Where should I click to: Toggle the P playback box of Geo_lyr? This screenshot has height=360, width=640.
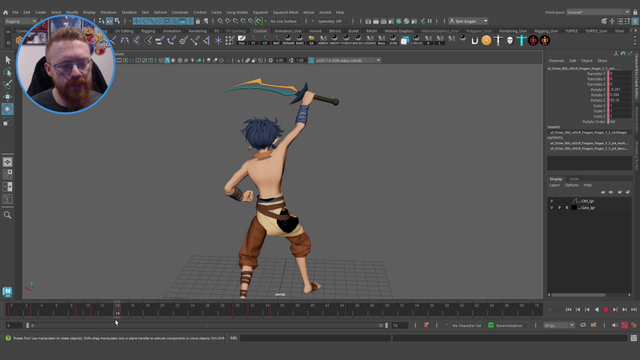559,208
